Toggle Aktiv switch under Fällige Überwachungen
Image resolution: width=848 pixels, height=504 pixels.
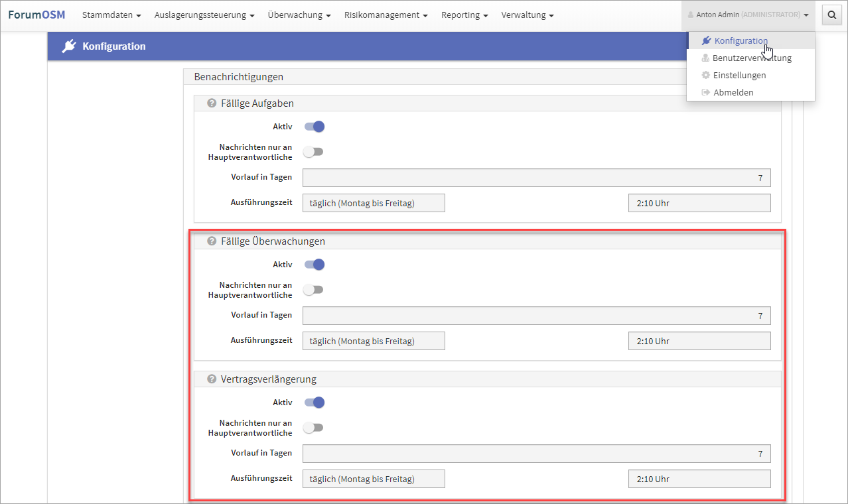pyautogui.click(x=314, y=265)
